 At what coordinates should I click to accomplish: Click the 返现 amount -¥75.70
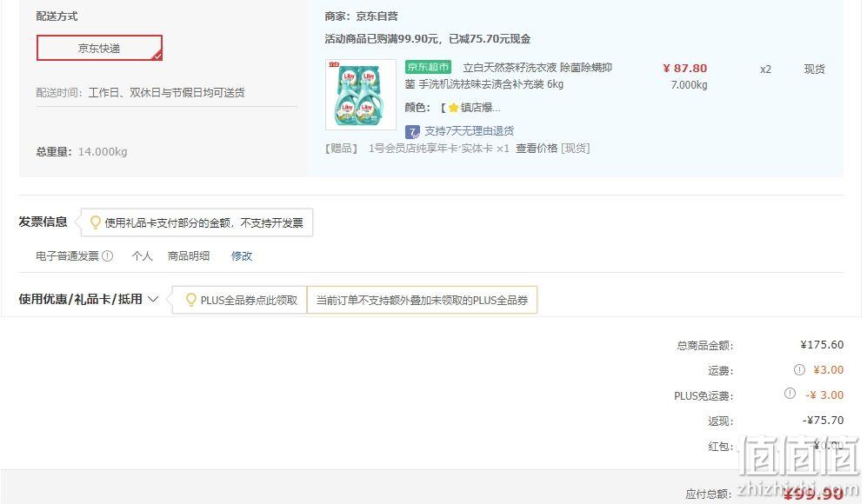(x=824, y=421)
